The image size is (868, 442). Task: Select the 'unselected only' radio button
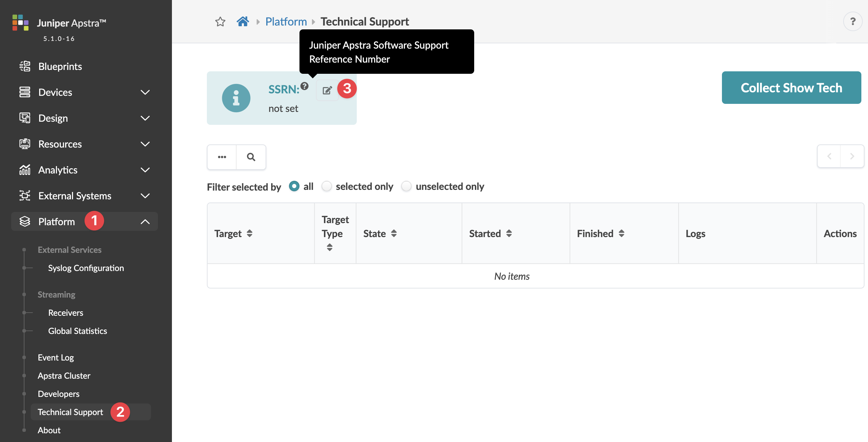(406, 186)
